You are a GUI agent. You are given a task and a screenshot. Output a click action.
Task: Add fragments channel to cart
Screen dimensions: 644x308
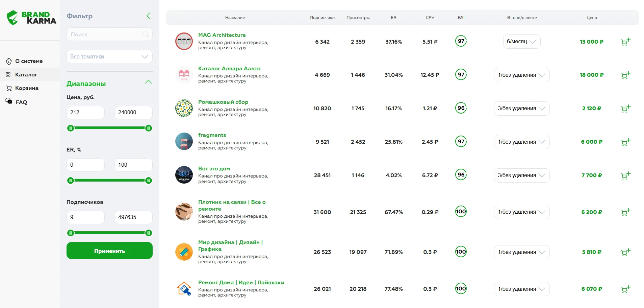pyautogui.click(x=626, y=142)
